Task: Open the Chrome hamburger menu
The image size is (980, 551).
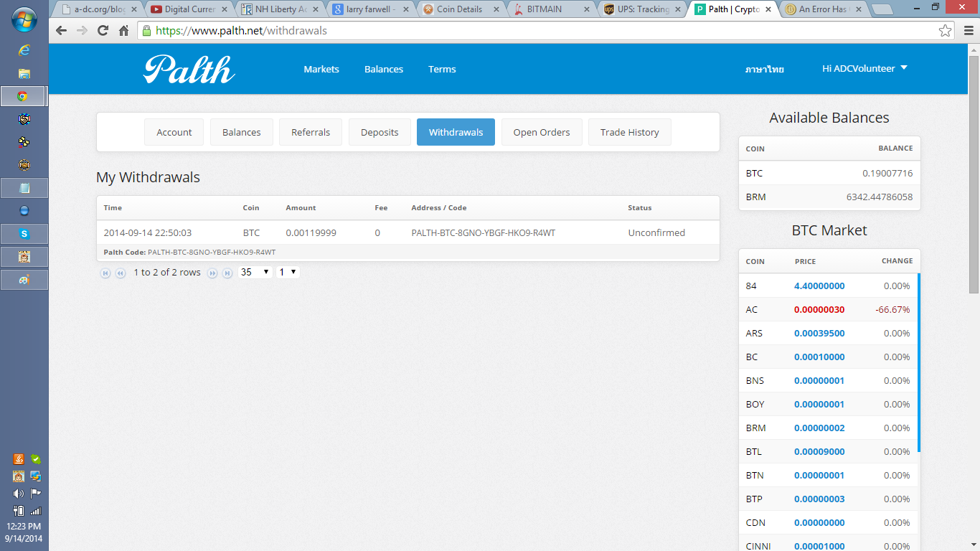Action: (x=966, y=31)
